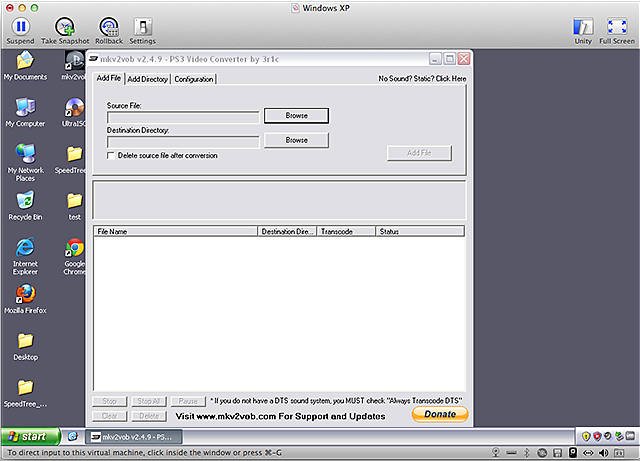Click the Stop All button
This screenshot has width=640, height=461.
149,401
